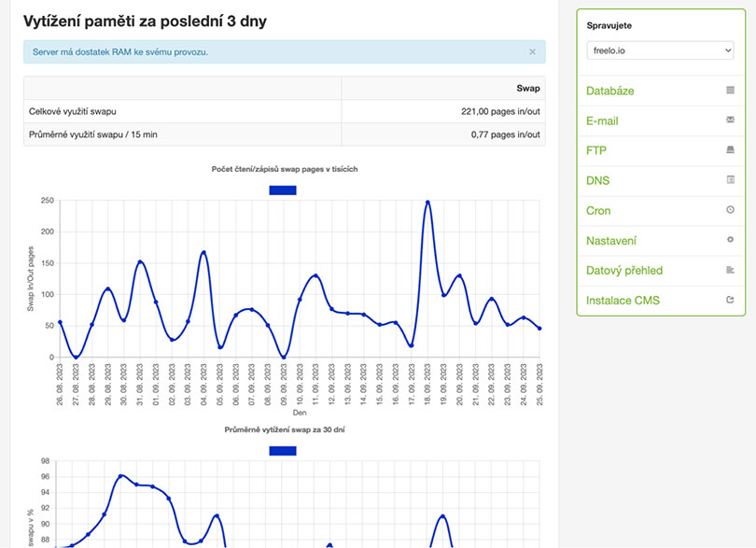Click the peak data point on 18. 09. 2023
The image size is (756, 548).
[427, 203]
